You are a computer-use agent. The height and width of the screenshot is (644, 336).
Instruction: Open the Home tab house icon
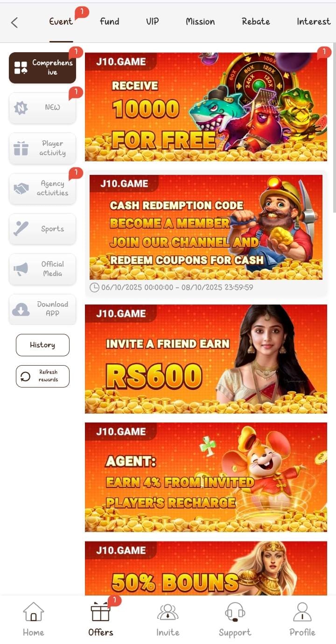(34, 612)
